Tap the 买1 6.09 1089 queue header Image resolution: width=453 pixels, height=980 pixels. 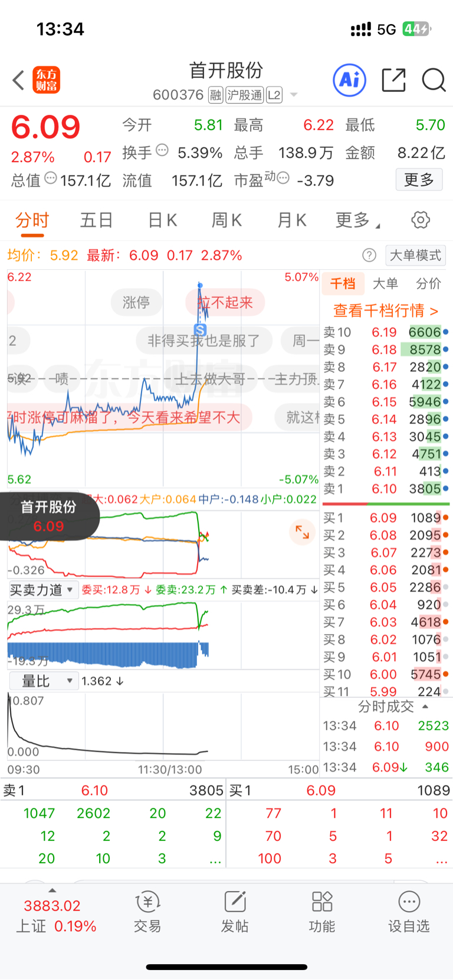[340, 790]
